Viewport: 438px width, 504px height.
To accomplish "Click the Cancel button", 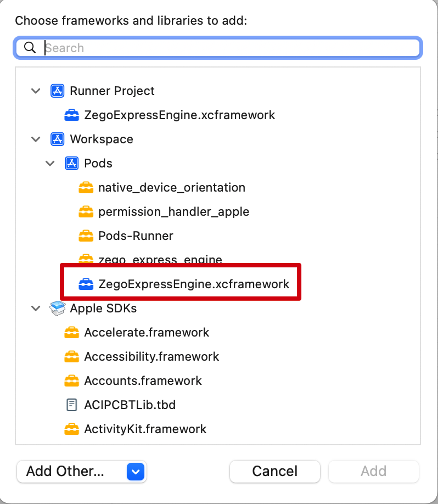I will coord(275,471).
